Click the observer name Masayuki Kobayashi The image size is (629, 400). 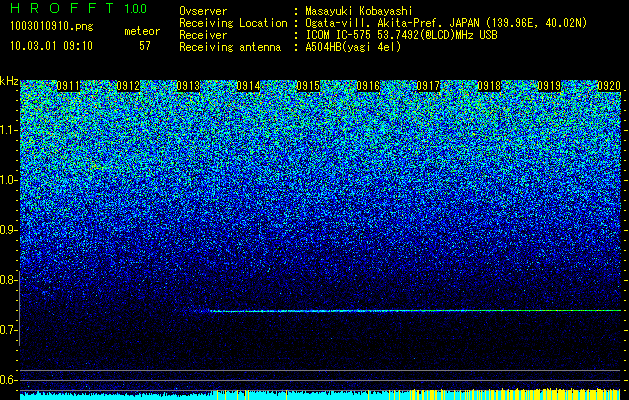point(359,11)
